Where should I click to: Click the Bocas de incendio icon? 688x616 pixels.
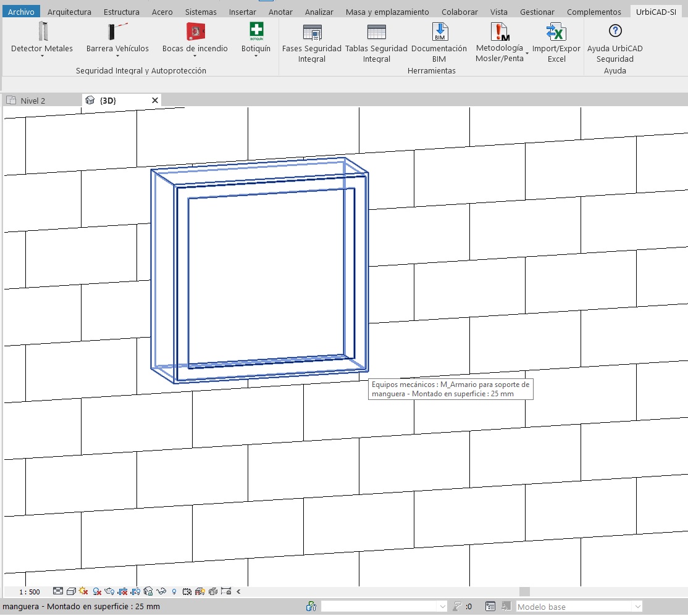(x=195, y=31)
